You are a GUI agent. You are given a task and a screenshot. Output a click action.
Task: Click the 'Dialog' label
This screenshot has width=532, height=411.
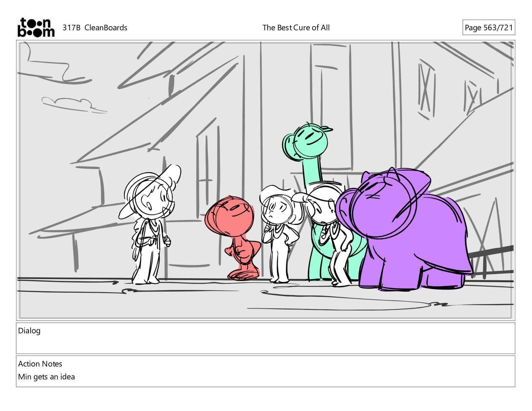(29, 331)
